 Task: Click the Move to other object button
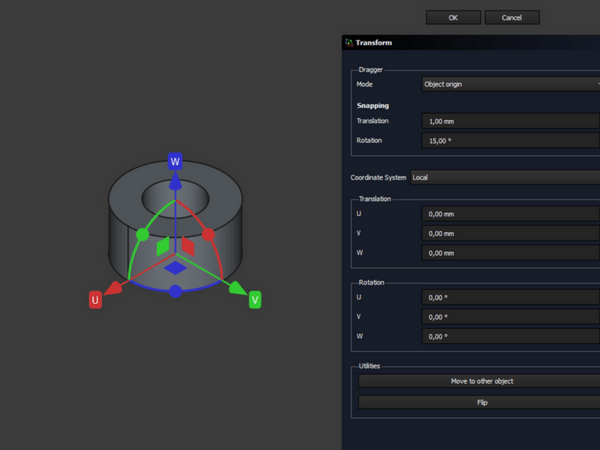click(x=482, y=381)
